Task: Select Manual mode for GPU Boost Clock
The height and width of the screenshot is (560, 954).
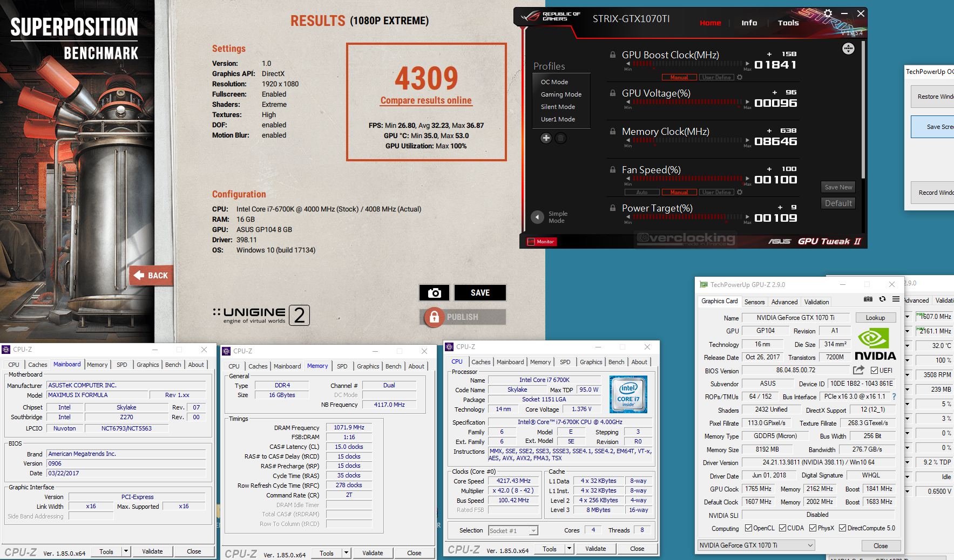Action: coord(679,77)
